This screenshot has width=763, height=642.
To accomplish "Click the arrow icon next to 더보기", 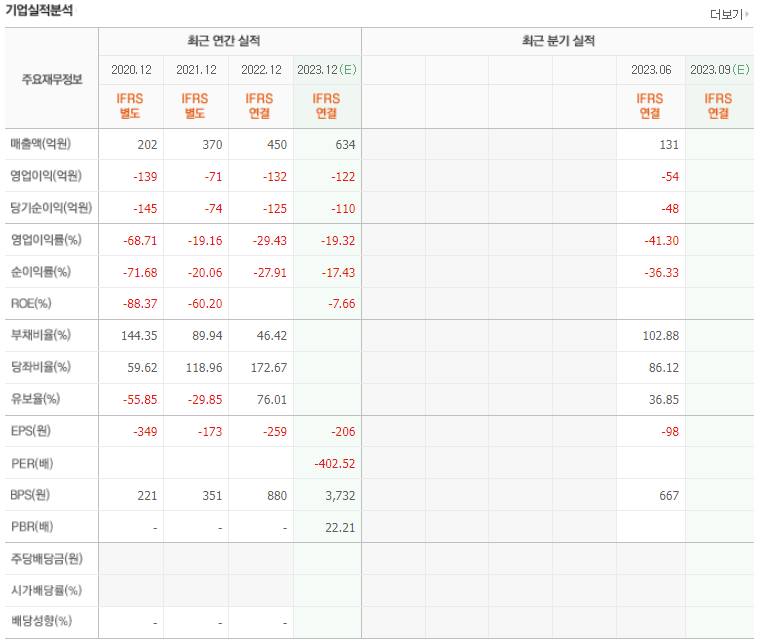I will pos(747,14).
